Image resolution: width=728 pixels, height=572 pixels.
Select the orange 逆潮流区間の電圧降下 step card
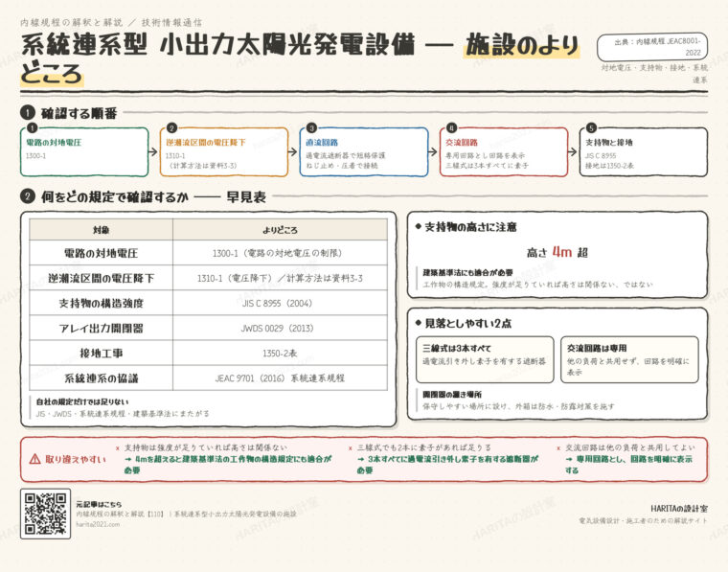pos(224,152)
